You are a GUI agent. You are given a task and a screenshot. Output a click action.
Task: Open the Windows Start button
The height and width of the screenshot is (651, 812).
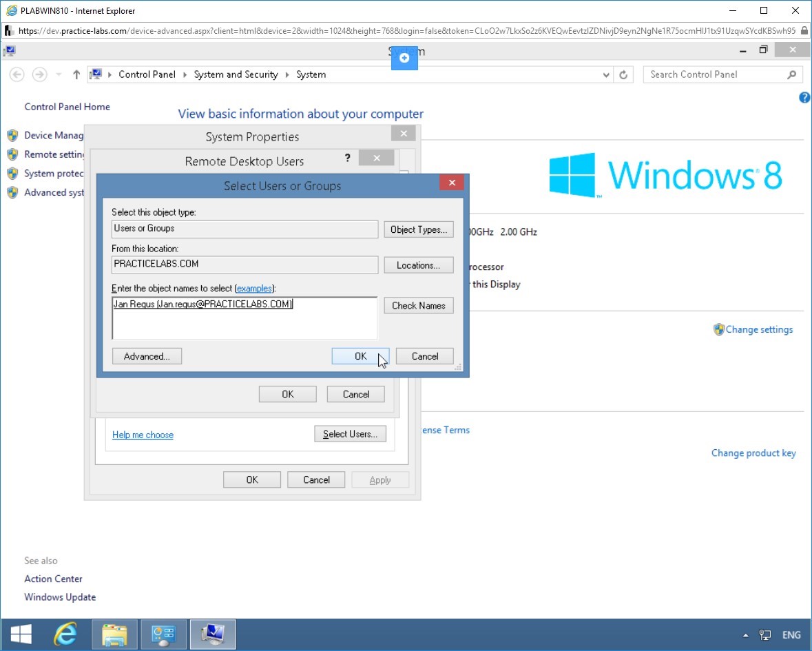pyautogui.click(x=21, y=634)
